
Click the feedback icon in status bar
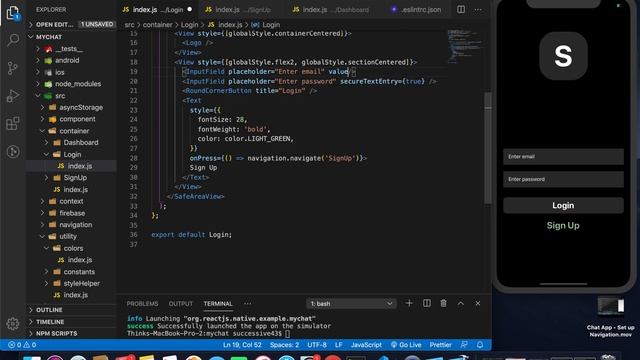click(x=464, y=345)
